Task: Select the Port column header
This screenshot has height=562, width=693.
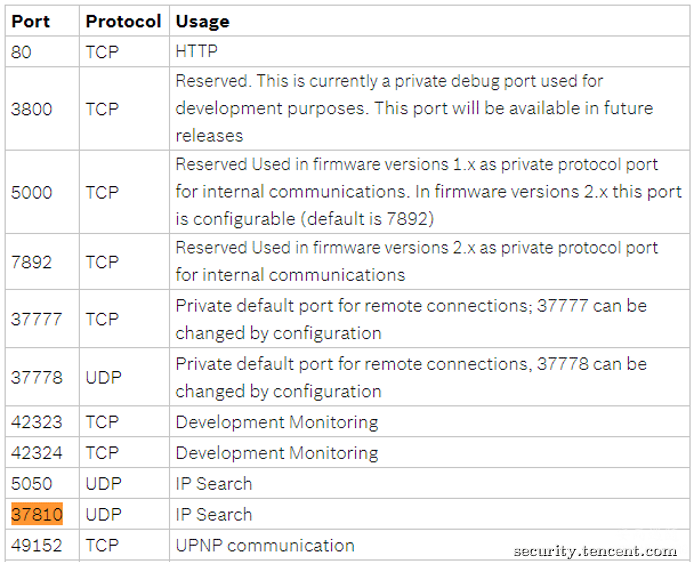Action: point(30,21)
